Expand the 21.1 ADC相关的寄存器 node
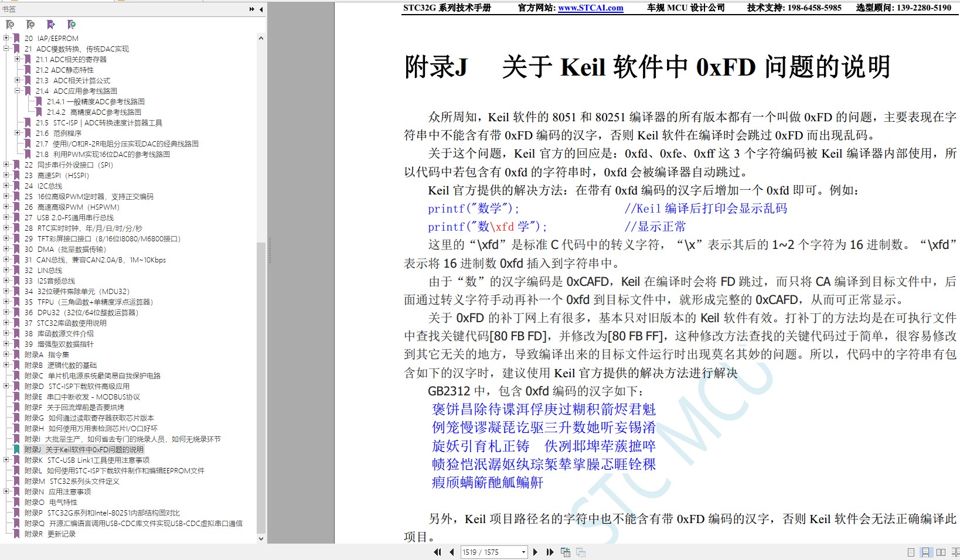Image resolution: width=960 pixels, height=560 pixels. point(18,59)
